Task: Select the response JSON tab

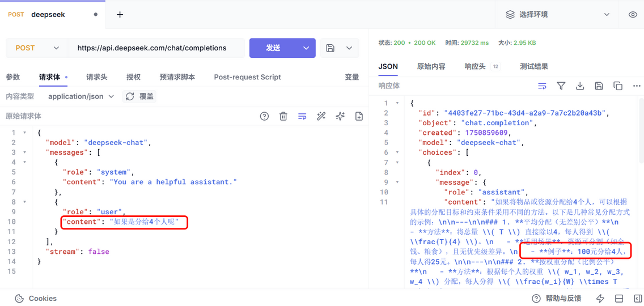Action: click(x=388, y=66)
